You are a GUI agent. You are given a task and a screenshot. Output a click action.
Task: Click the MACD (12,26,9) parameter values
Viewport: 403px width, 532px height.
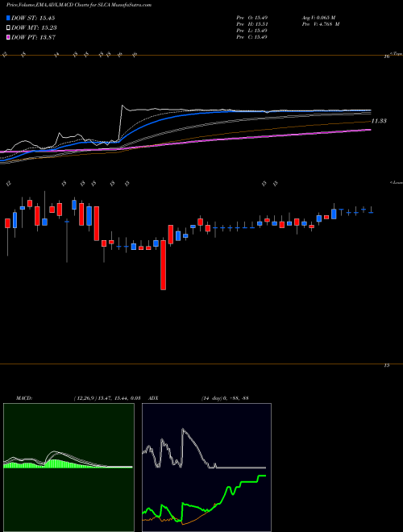tap(106, 398)
